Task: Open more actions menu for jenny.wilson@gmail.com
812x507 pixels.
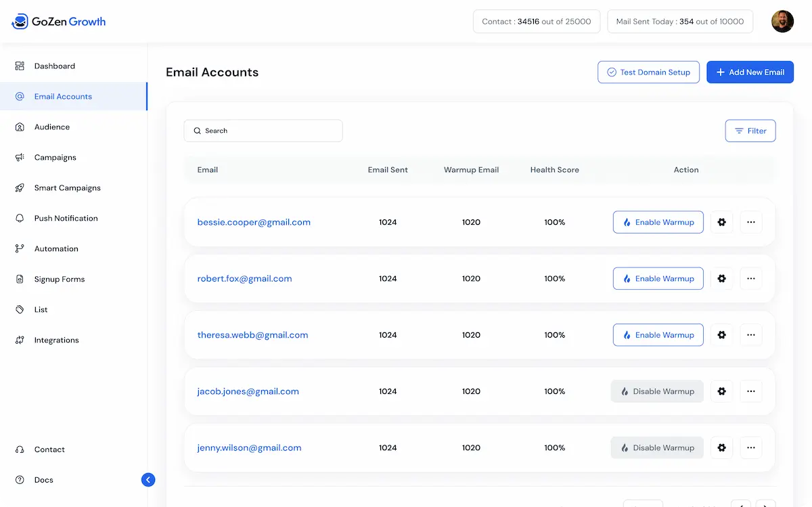Action: [750, 447]
